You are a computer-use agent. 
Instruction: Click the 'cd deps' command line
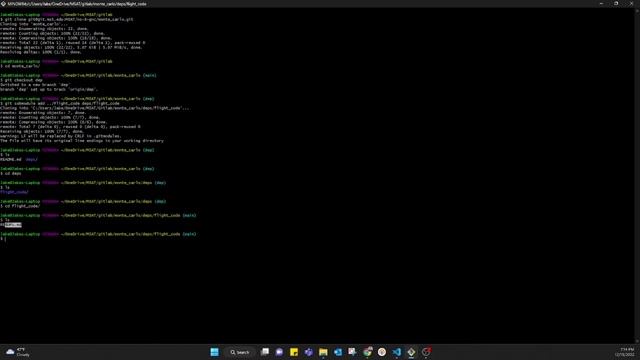[x=11, y=173]
